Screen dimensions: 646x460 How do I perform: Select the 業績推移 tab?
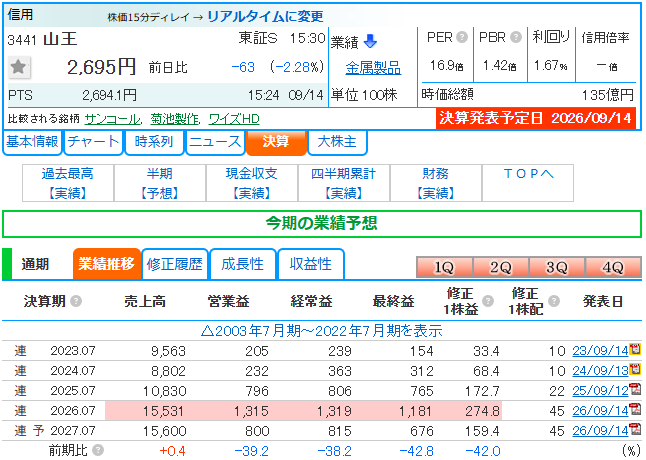[x=107, y=264]
